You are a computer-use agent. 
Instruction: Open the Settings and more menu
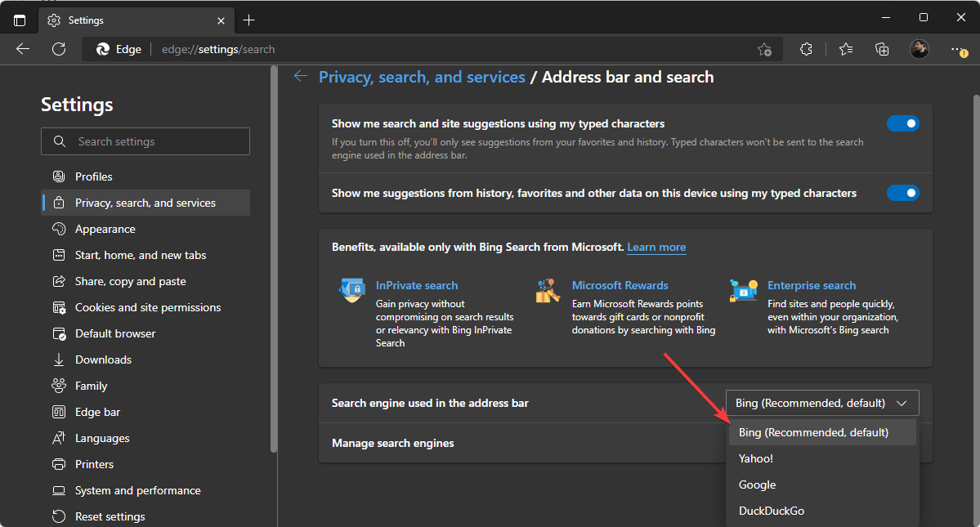point(959,49)
